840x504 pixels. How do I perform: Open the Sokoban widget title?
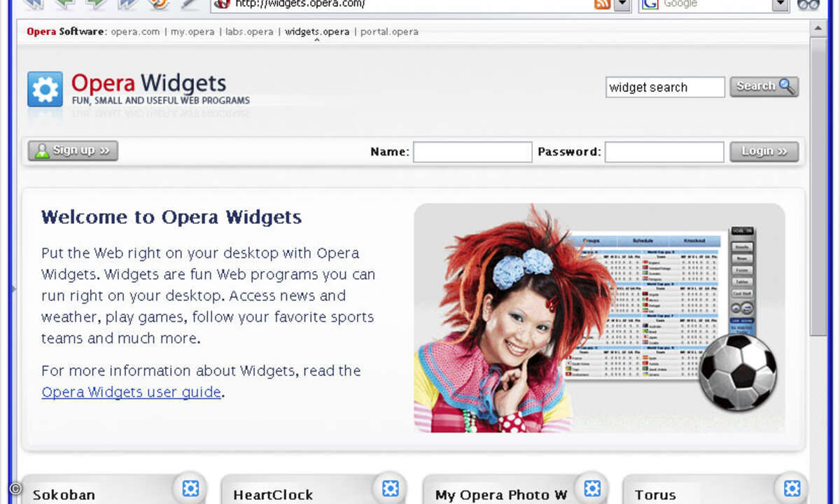64,495
